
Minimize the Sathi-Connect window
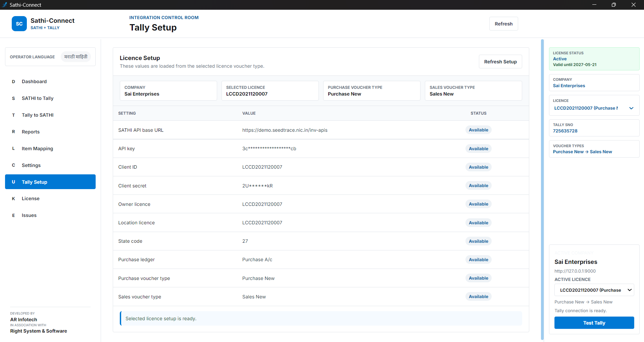(594, 5)
